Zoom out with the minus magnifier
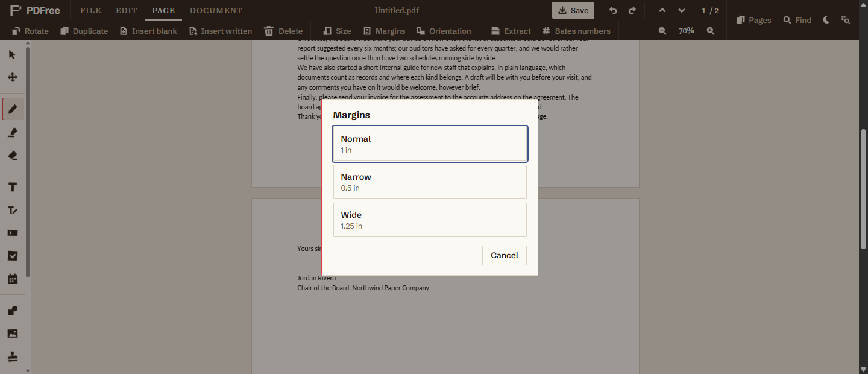Image resolution: width=868 pixels, height=374 pixels. click(662, 31)
